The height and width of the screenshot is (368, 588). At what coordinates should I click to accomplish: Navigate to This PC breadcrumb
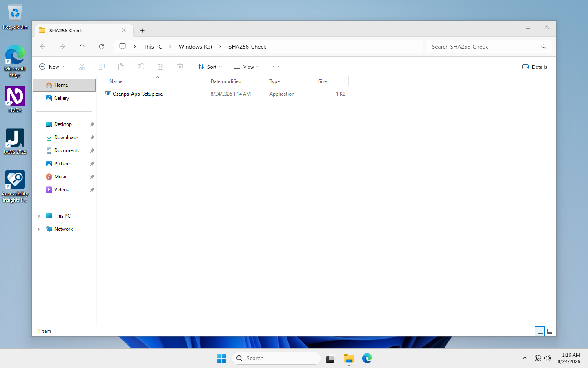[x=153, y=47]
